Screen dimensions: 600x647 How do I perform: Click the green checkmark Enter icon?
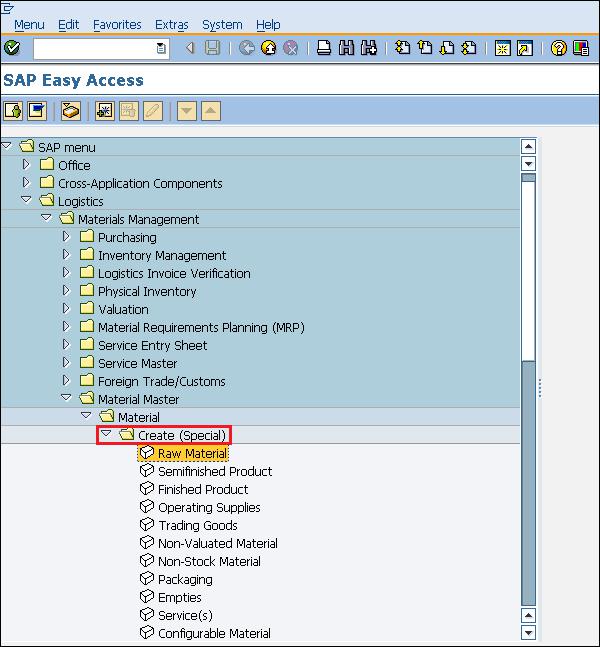pyautogui.click(x=12, y=48)
